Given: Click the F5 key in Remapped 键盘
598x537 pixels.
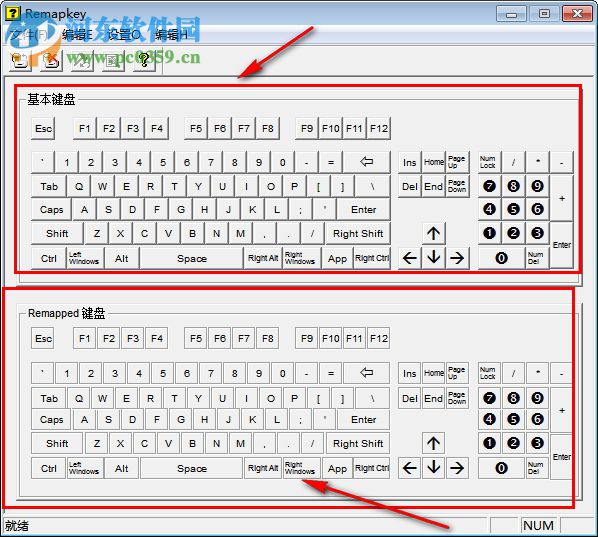Looking at the screenshot, I should pos(196,338).
